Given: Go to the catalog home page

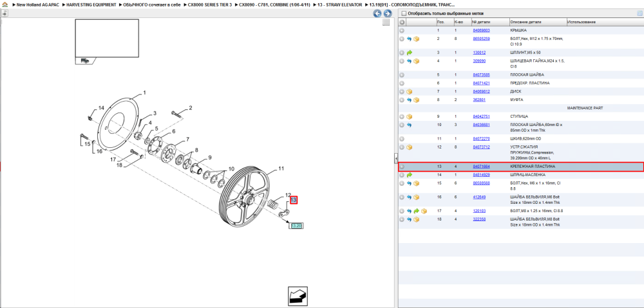Looking at the screenshot, I should pos(5,5).
